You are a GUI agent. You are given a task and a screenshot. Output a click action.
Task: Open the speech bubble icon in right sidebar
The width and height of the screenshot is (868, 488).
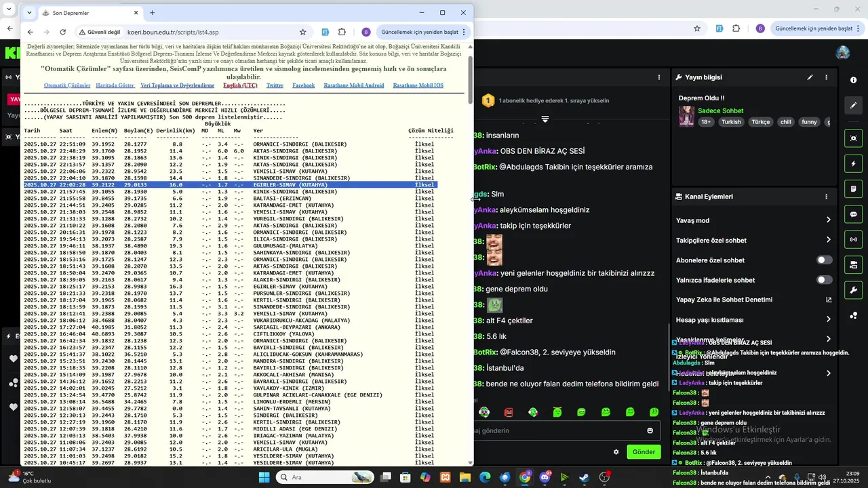854,214
